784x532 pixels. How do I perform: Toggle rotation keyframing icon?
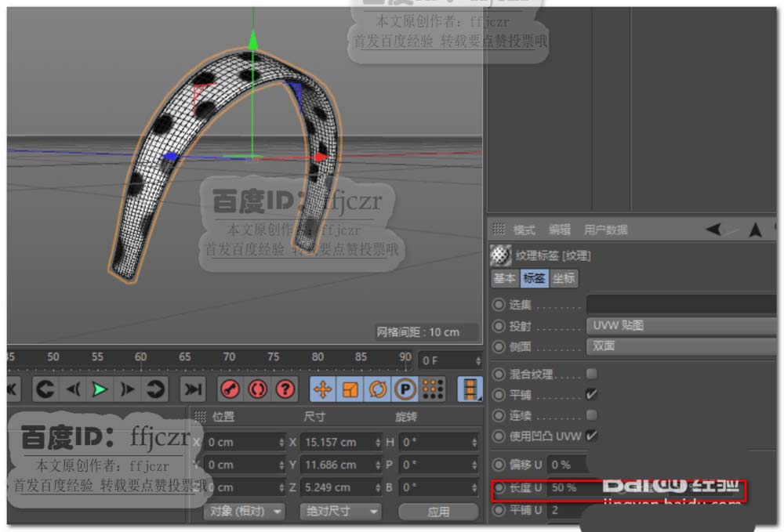pos(378,389)
